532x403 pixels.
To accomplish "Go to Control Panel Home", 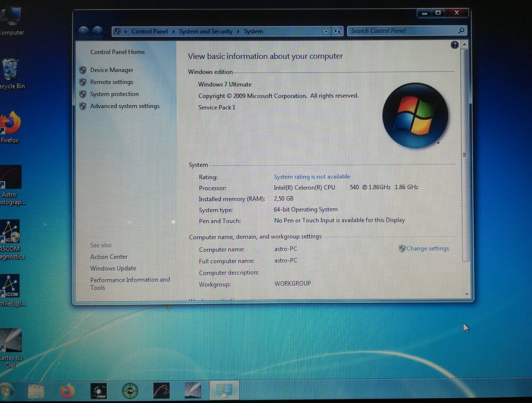I will coord(117,52).
